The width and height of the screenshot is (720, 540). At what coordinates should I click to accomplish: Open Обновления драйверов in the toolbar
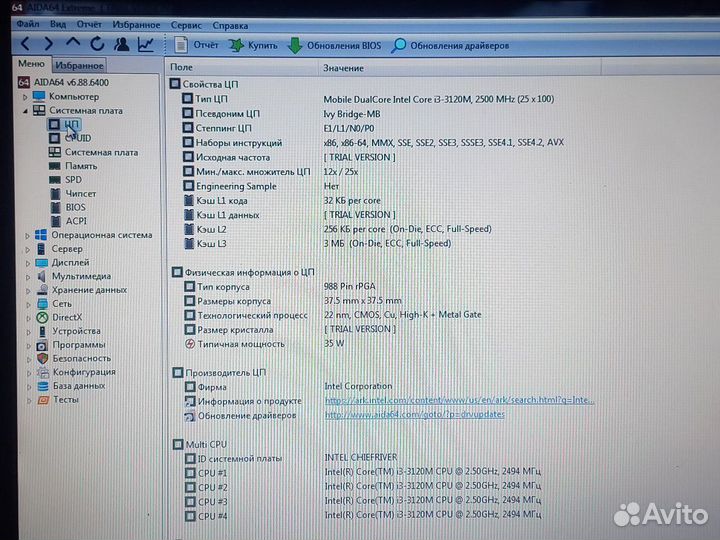[450, 46]
